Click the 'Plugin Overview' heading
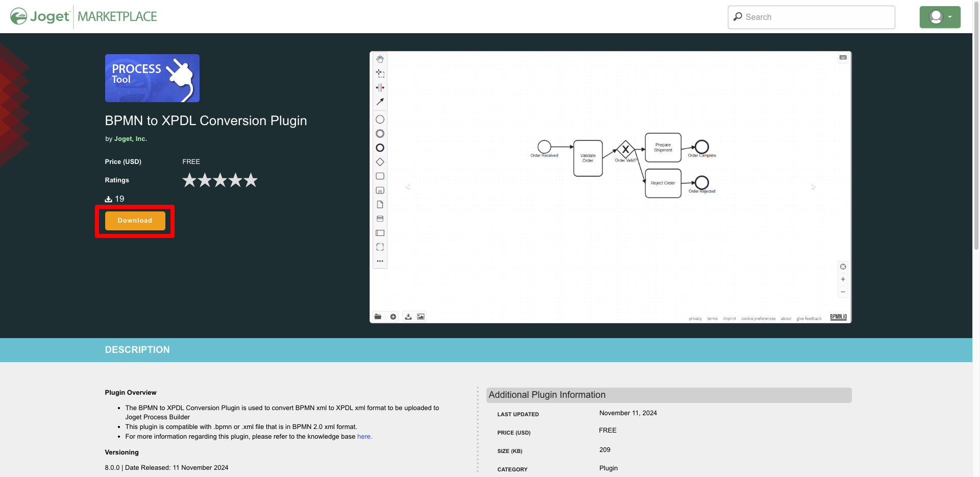The image size is (980, 477). tap(131, 393)
